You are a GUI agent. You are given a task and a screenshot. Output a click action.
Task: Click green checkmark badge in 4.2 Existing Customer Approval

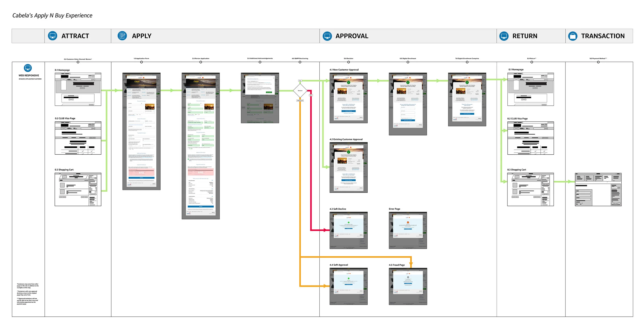349,152
